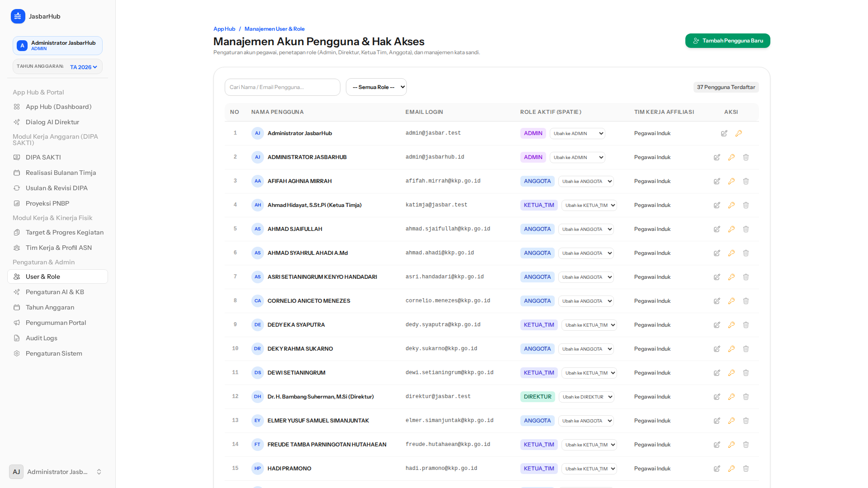Image resolution: width=868 pixels, height=488 pixels.
Task: Delete AHMAD SYAHRUL AHADI A.Md trash icon
Action: (x=745, y=253)
